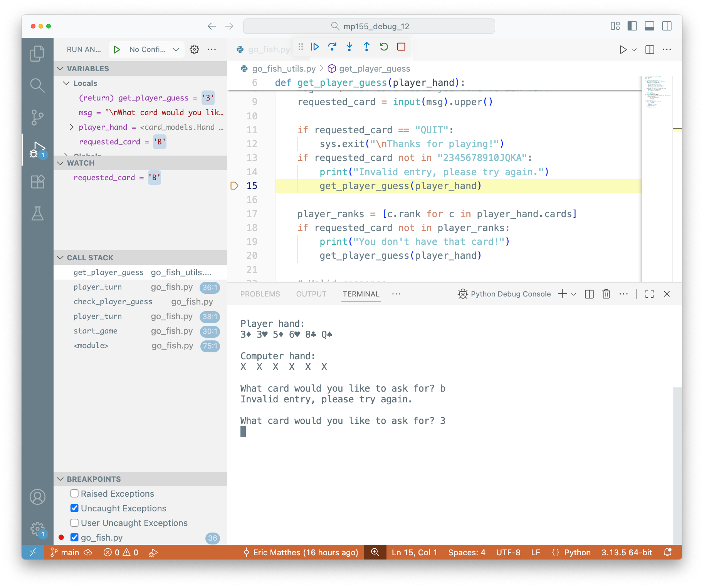
Task: Collapse the VARIABLES section
Action: coord(60,68)
